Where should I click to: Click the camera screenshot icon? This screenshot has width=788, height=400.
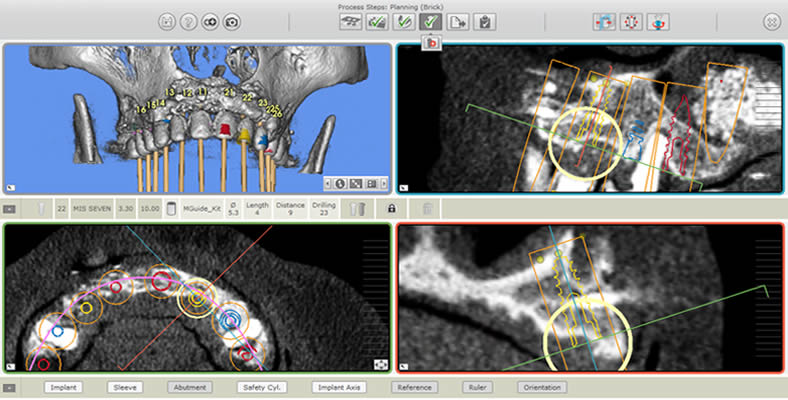click(x=232, y=21)
